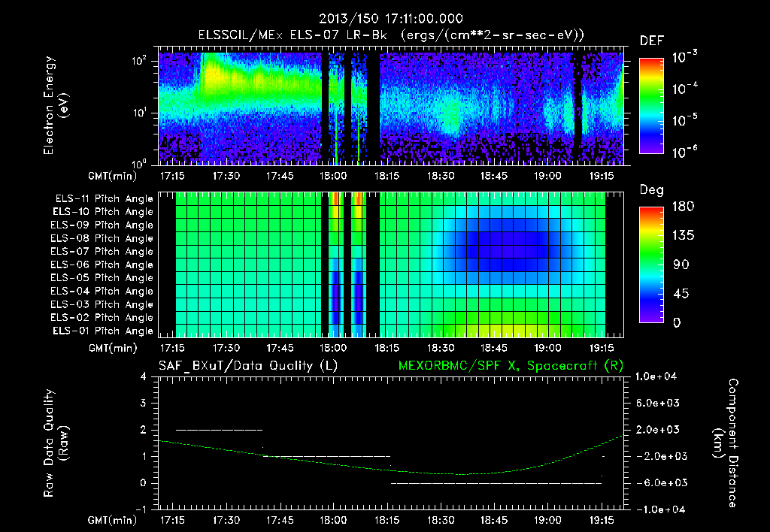This screenshot has width=770, height=532.
Task: Click the 10^-3 tick on the DEF scale
Action: [684, 56]
